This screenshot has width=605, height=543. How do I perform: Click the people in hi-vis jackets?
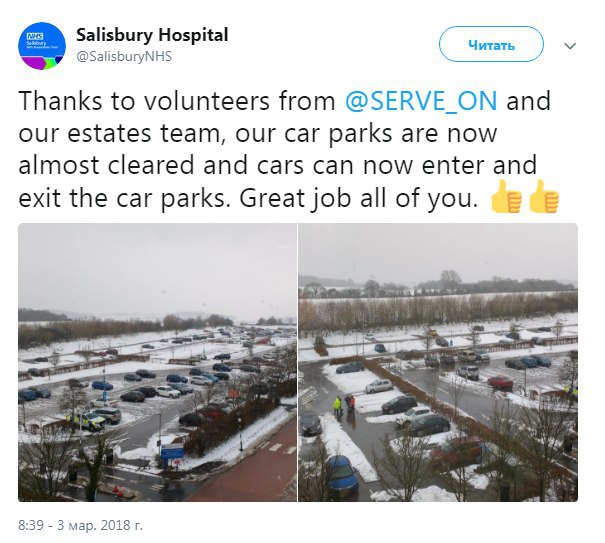click(x=345, y=405)
